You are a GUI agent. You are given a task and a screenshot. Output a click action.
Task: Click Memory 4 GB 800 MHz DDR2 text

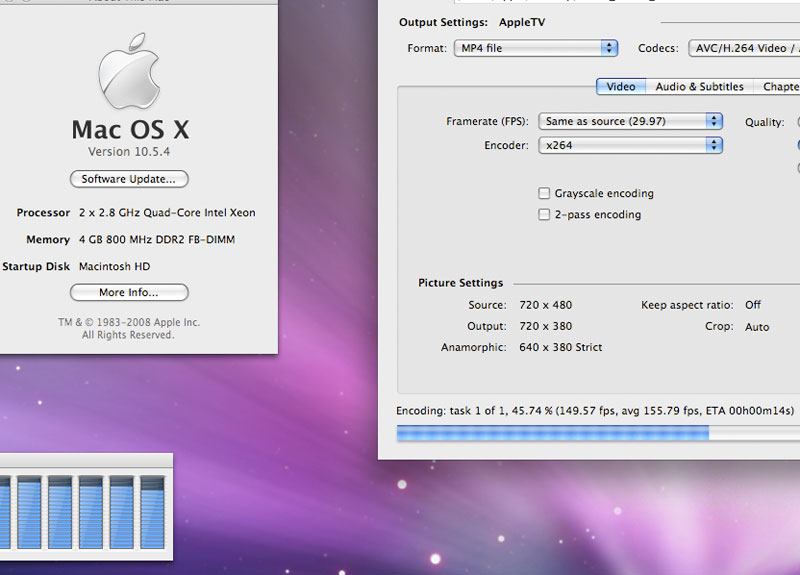[x=157, y=239]
